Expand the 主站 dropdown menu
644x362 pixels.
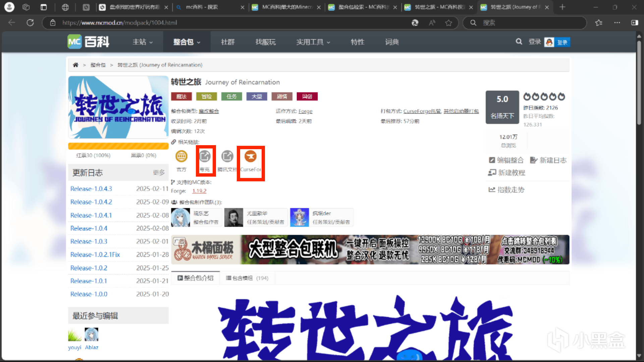point(143,42)
